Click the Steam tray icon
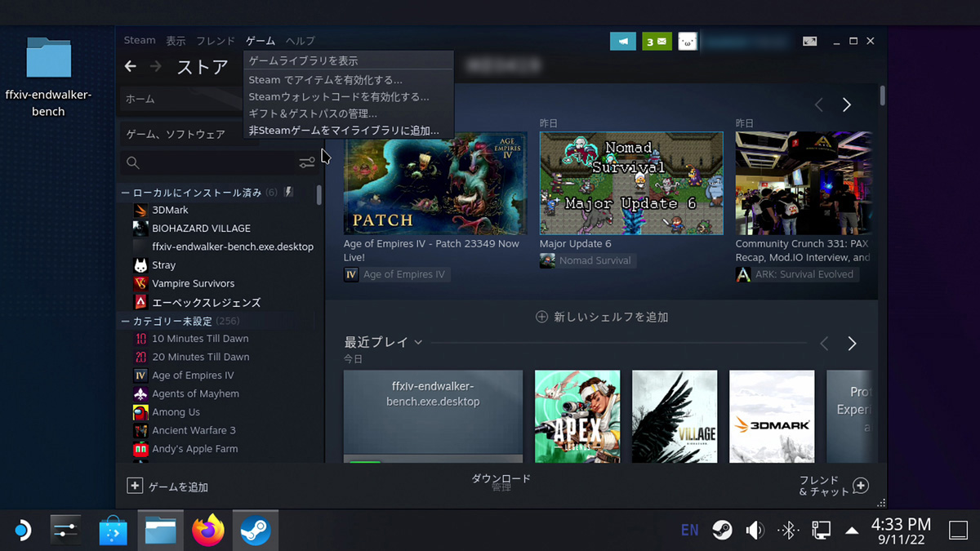Image resolution: width=980 pixels, height=551 pixels. [722, 531]
